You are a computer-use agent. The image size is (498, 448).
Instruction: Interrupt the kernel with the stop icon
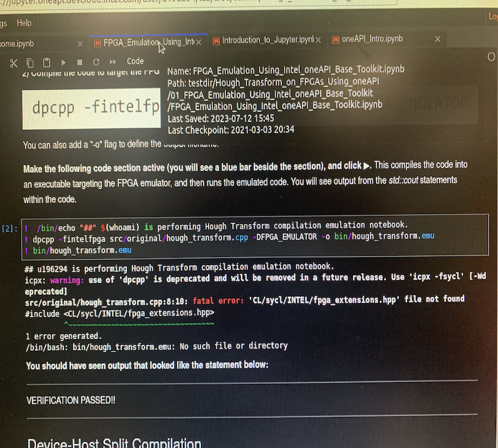(x=80, y=61)
